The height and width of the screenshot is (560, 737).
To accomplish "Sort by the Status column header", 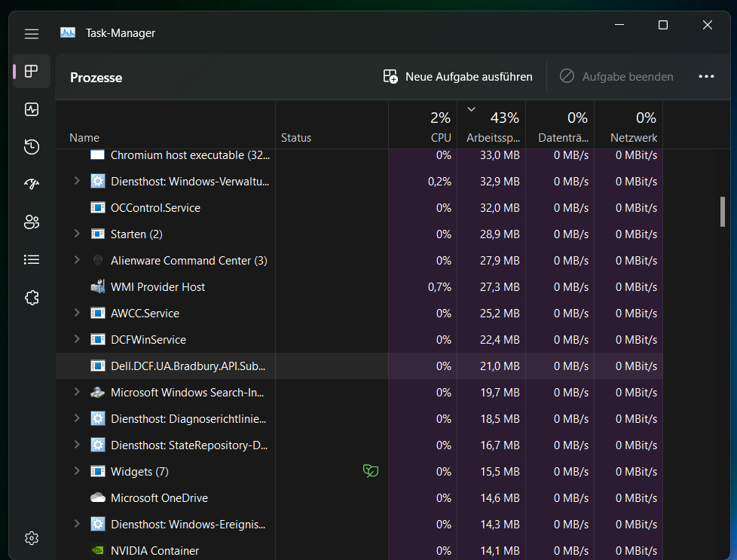I will click(x=332, y=125).
